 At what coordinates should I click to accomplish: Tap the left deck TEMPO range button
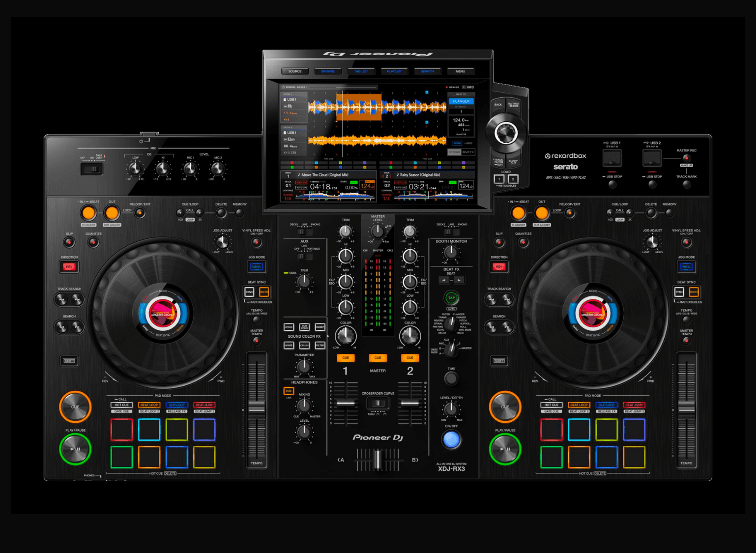click(256, 320)
